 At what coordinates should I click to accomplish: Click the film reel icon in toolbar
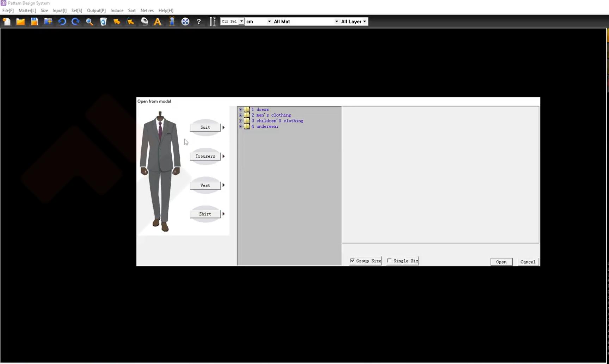click(185, 22)
